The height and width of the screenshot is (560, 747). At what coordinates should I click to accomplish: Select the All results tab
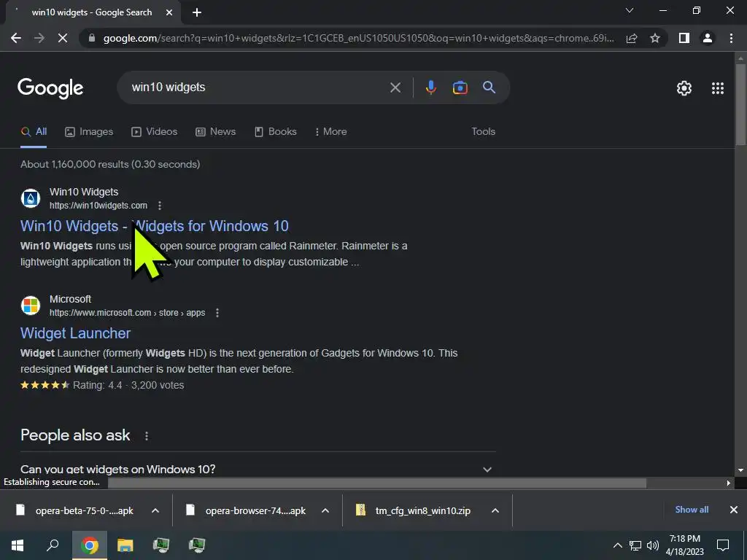(34, 132)
